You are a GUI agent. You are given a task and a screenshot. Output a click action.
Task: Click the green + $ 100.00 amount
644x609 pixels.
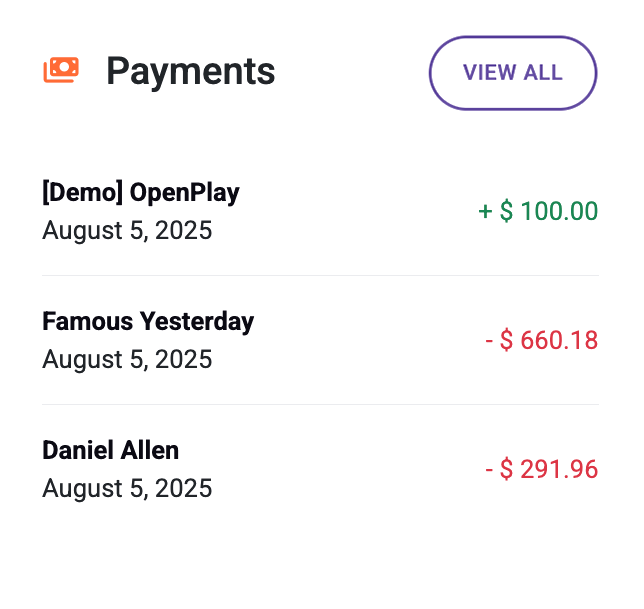click(538, 211)
